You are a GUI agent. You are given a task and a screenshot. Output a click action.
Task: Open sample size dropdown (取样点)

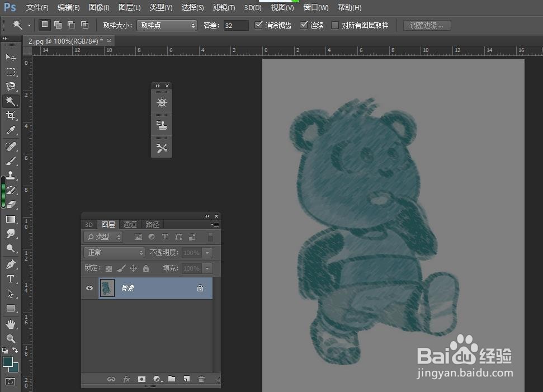pos(167,25)
